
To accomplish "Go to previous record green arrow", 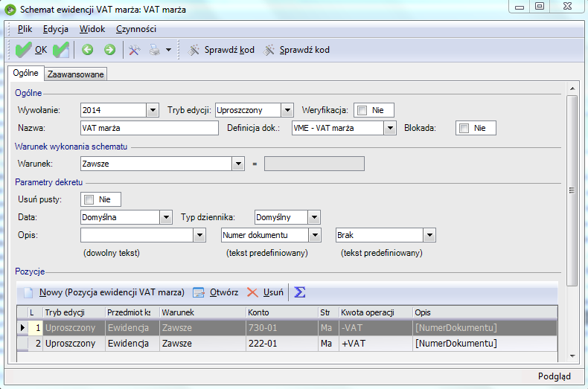I will (87, 50).
